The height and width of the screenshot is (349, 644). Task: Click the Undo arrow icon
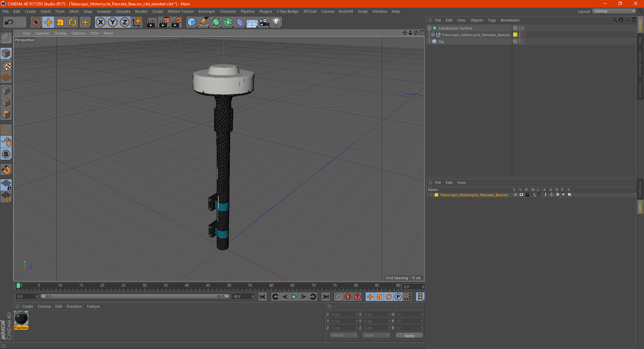(9, 22)
